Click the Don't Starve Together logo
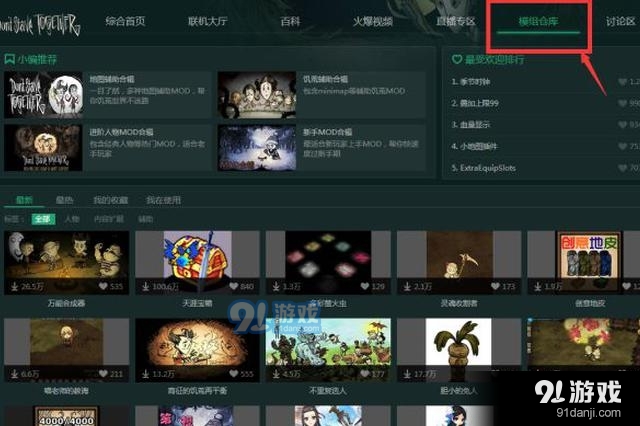Screen dimensions: 640x426 pos(39,24)
